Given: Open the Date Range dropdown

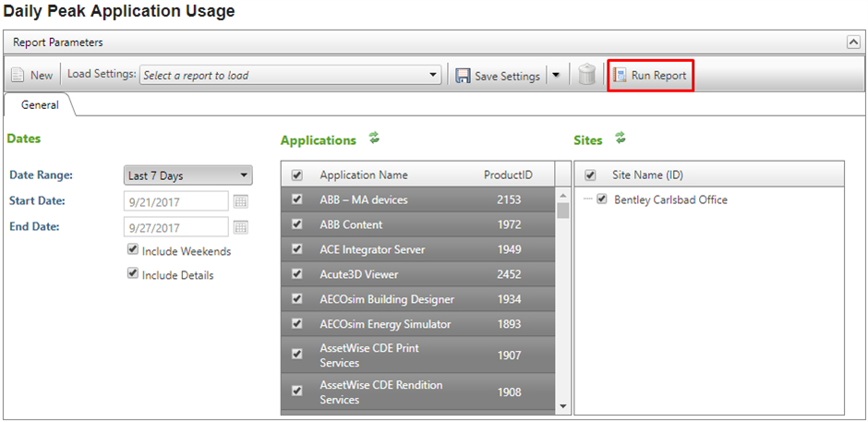Looking at the screenshot, I should tap(187, 175).
